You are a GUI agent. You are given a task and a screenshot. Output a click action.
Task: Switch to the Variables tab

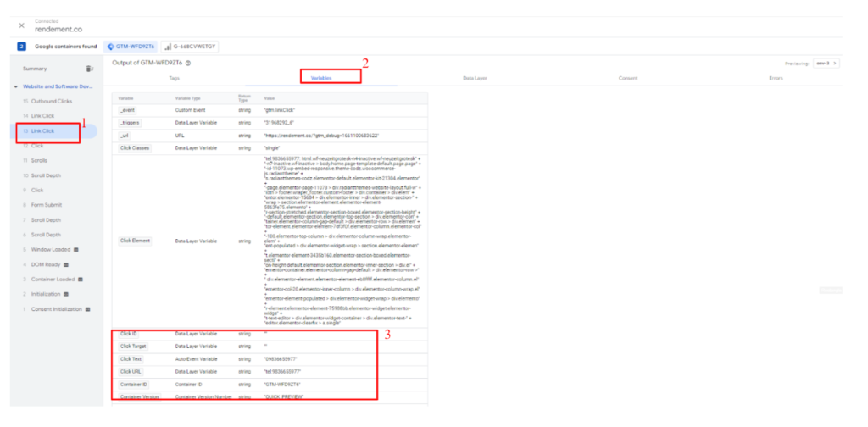point(321,79)
